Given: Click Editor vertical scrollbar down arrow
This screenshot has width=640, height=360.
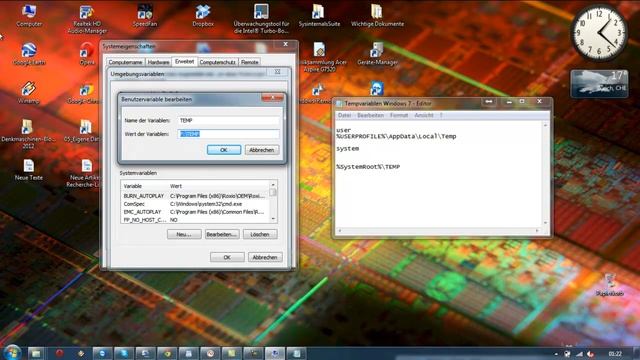Looking at the screenshot, I should coord(545,223).
